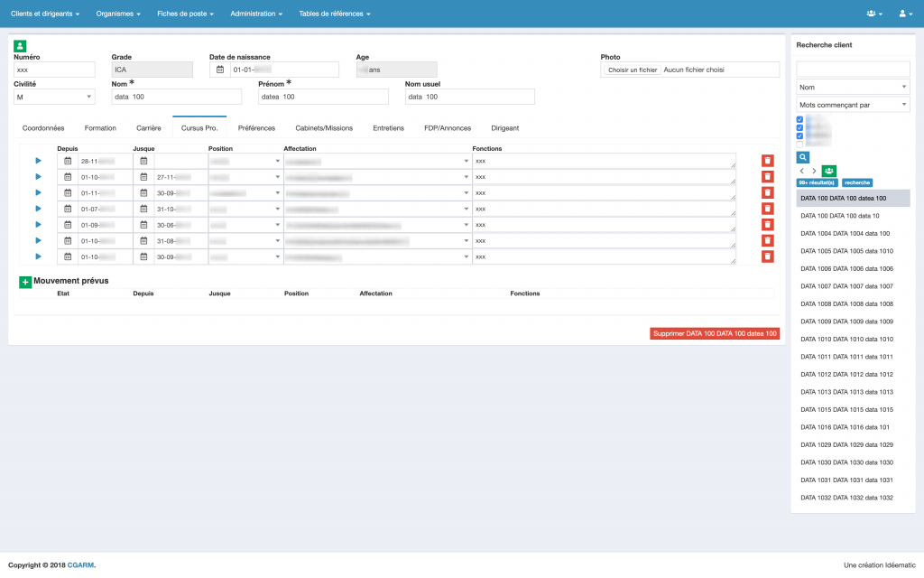Open the Depuis calendar icon on the 01-09 row
Image resolution: width=924 pixels, height=578 pixels.
68,225
